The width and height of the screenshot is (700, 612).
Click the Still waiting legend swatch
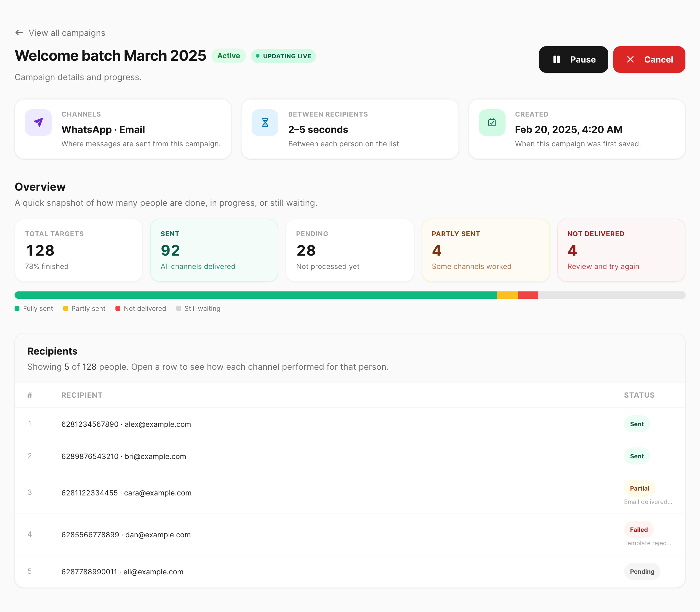point(178,308)
